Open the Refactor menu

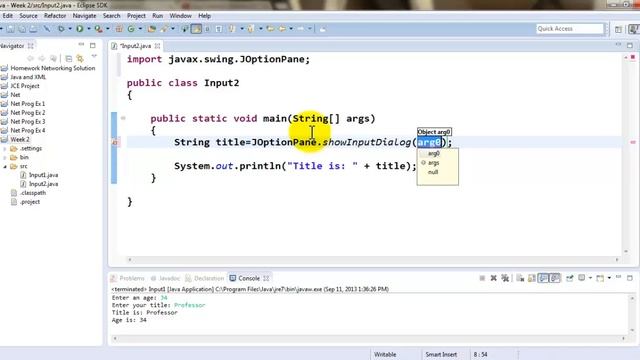55,16
